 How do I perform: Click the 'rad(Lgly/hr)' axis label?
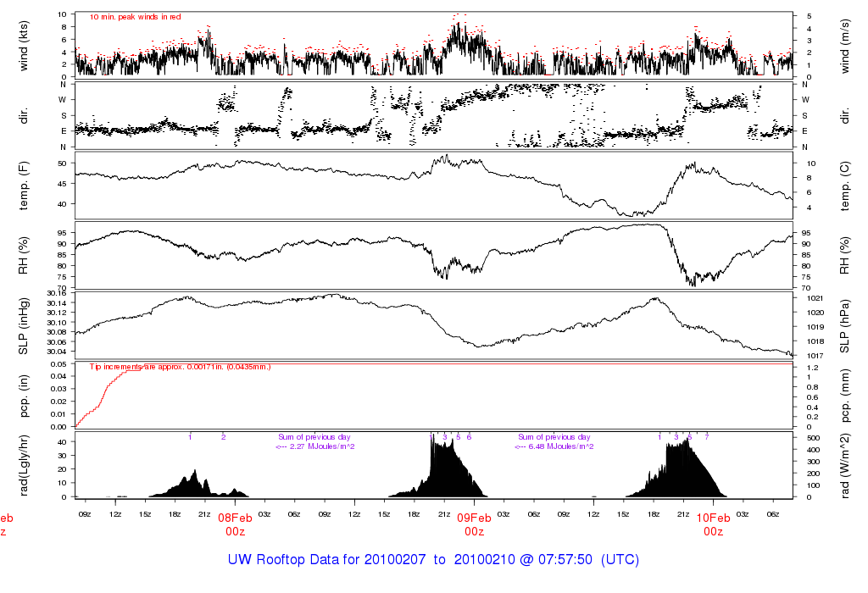point(23,465)
